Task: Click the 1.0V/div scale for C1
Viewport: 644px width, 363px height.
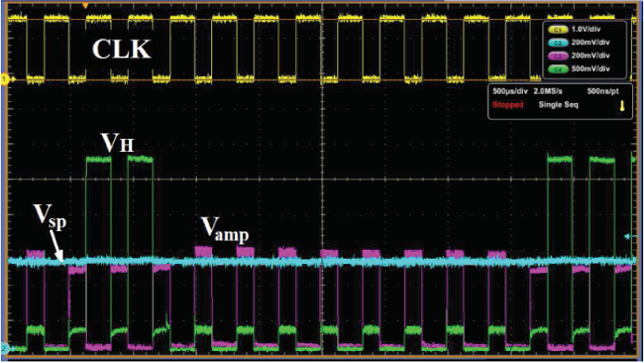Action: [587, 30]
